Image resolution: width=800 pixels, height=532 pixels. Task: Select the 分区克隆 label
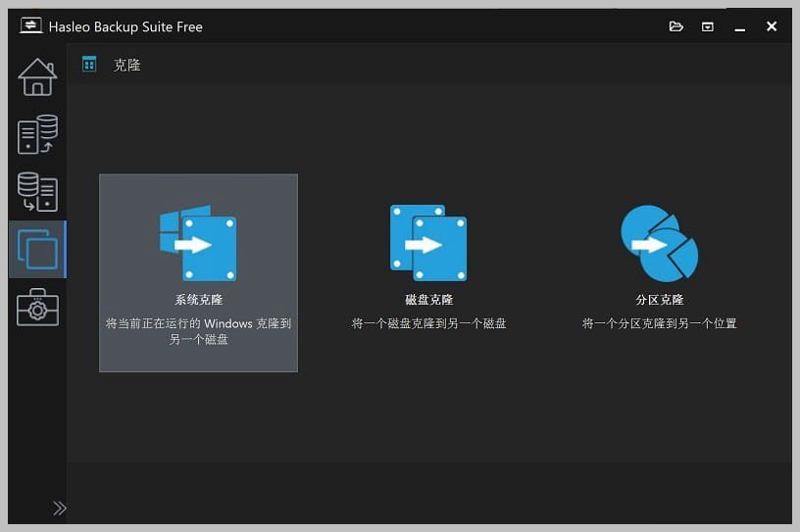pos(659,300)
